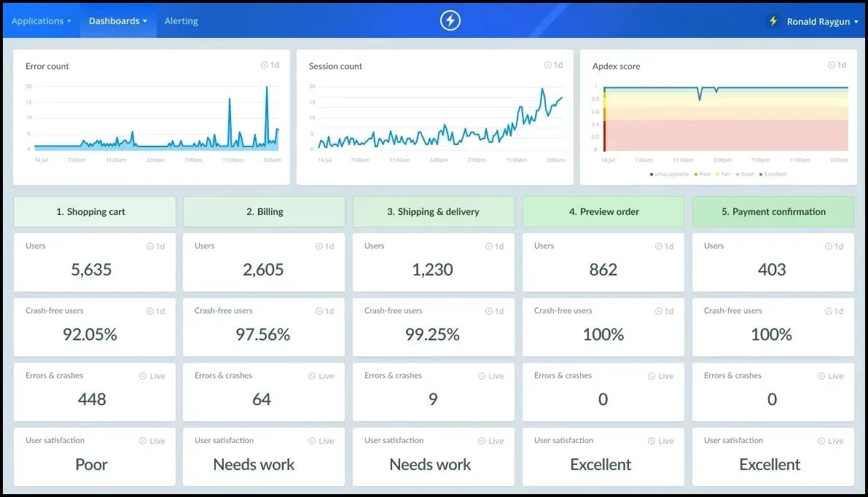Click the 862 users value
Screen dimensions: 868x497
point(603,270)
